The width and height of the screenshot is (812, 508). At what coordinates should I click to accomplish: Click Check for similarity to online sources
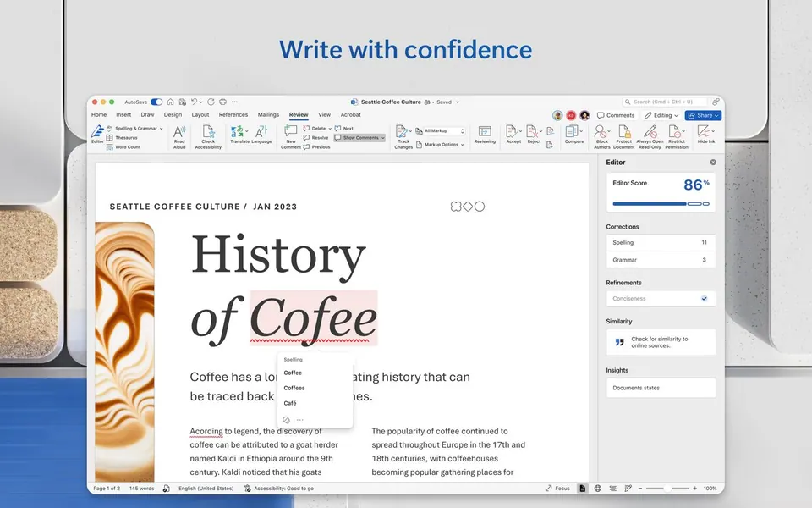(661, 342)
